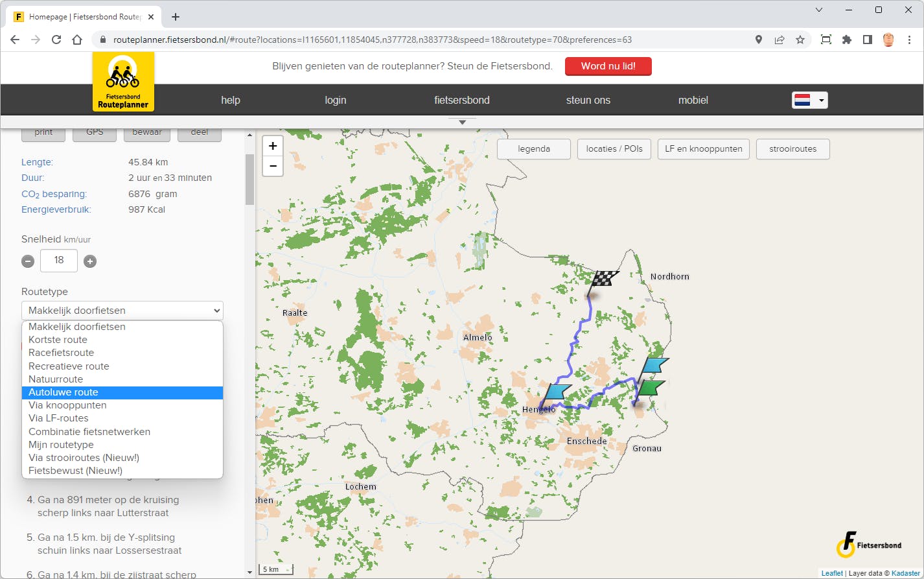Choose Fietsbewust (Nieuw!) option
Screen dimensions: 924x579
pyautogui.click(x=122, y=471)
